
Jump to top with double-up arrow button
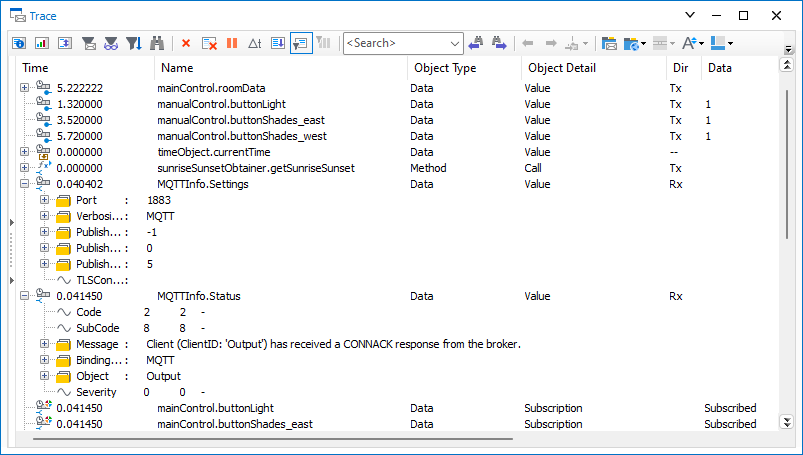pos(787,65)
